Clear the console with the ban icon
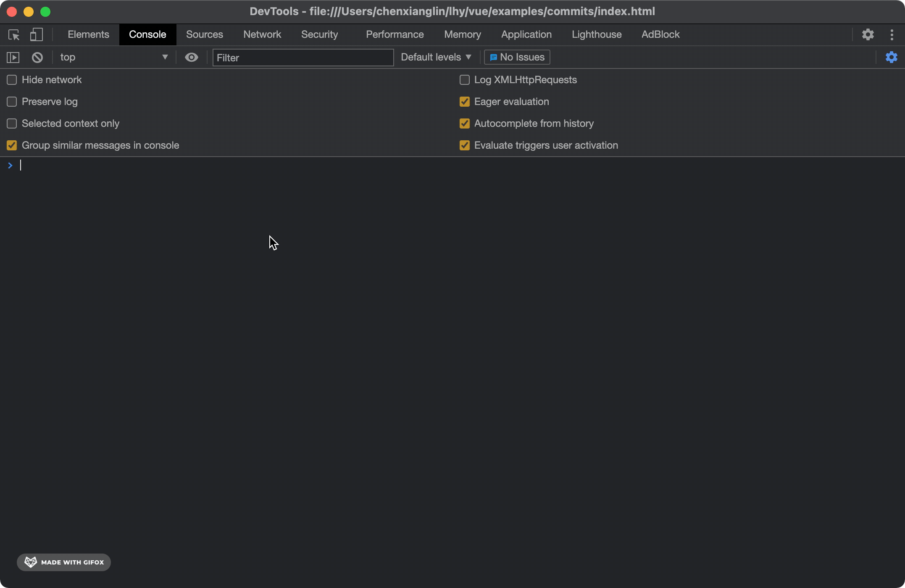The image size is (905, 588). click(37, 57)
